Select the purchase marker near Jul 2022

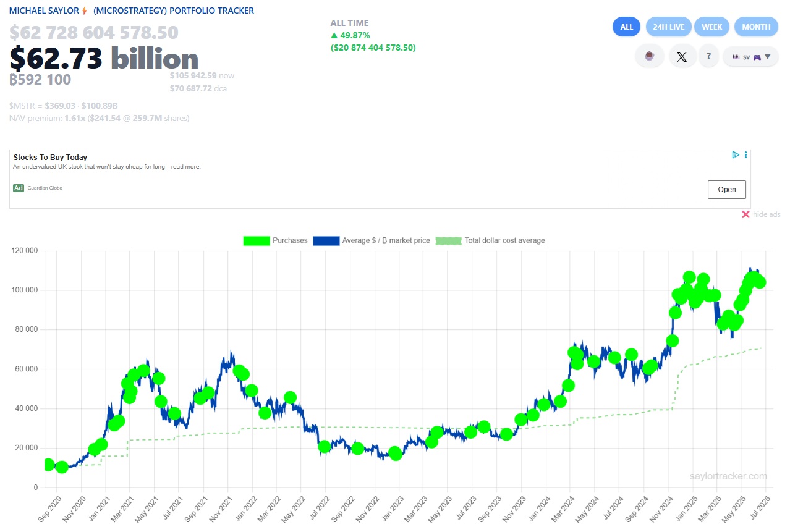pos(324,447)
